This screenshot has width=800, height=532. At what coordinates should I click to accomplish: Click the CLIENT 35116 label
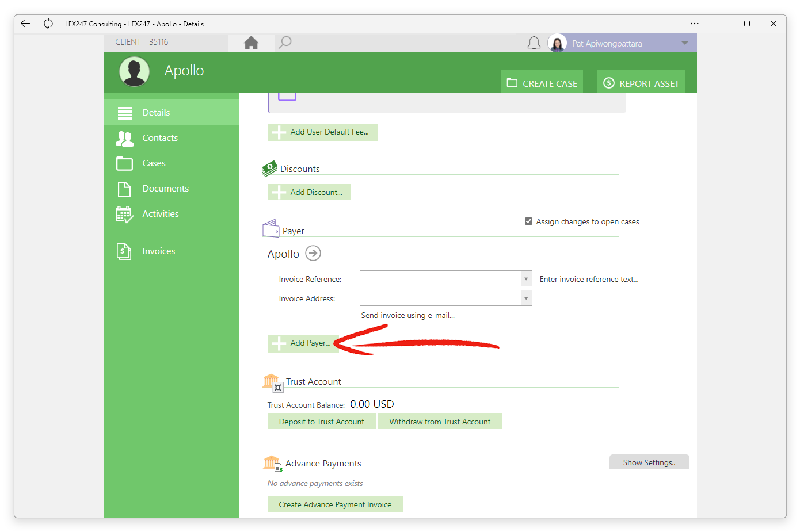point(142,42)
